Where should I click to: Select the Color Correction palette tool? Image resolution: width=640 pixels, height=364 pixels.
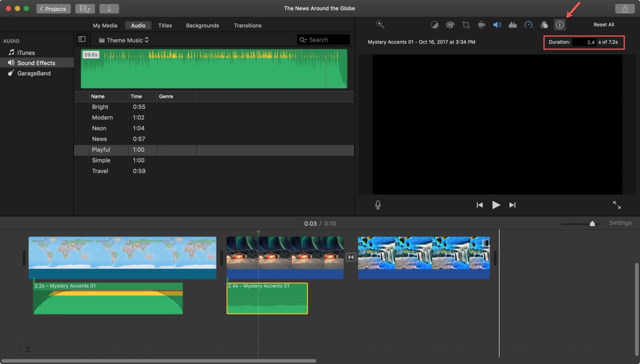(450, 24)
